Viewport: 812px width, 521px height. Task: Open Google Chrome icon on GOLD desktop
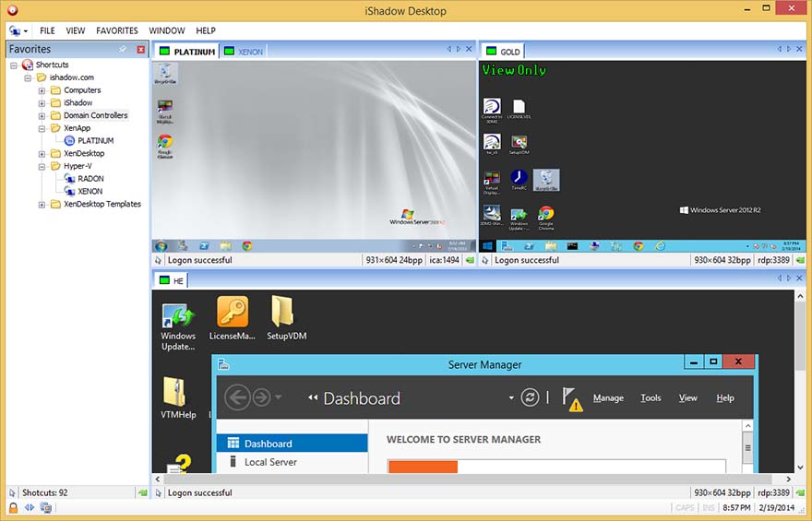point(546,218)
